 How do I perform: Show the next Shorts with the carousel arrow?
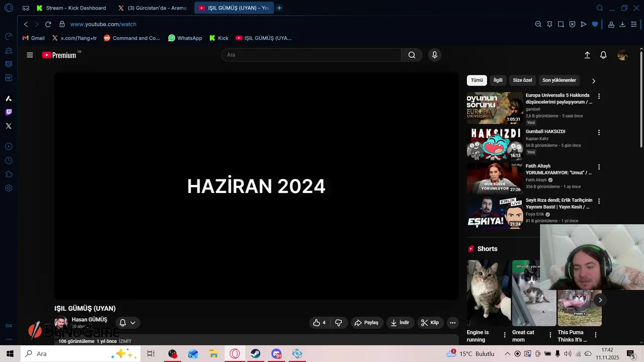[600, 300]
